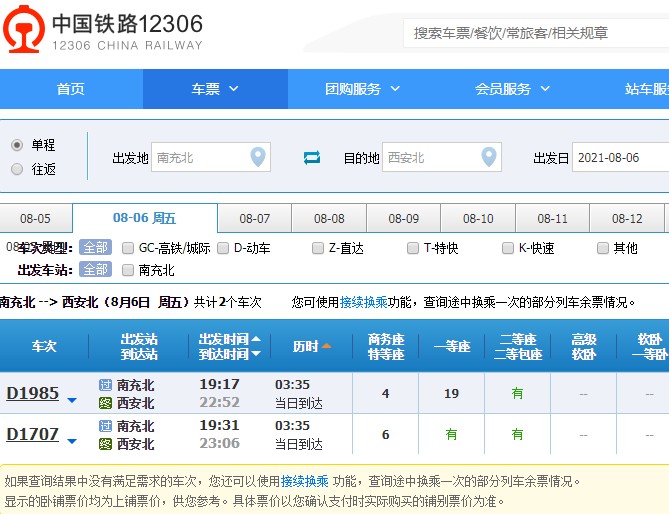Expand D1707 train stop details

coord(72,441)
